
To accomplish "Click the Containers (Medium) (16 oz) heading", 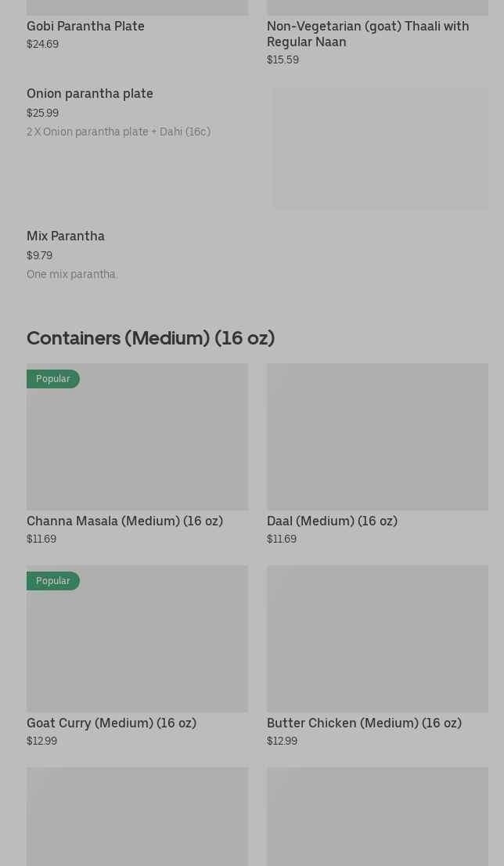I will (x=150, y=338).
